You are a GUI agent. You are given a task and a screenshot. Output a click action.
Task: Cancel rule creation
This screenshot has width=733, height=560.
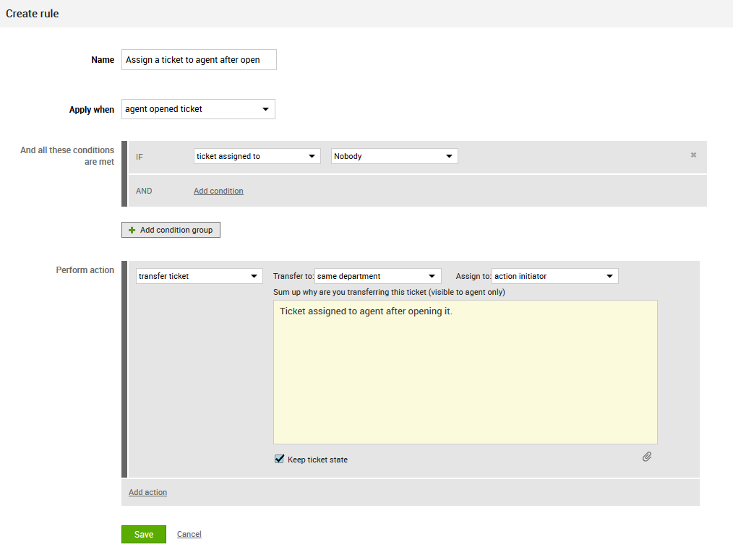pos(189,534)
